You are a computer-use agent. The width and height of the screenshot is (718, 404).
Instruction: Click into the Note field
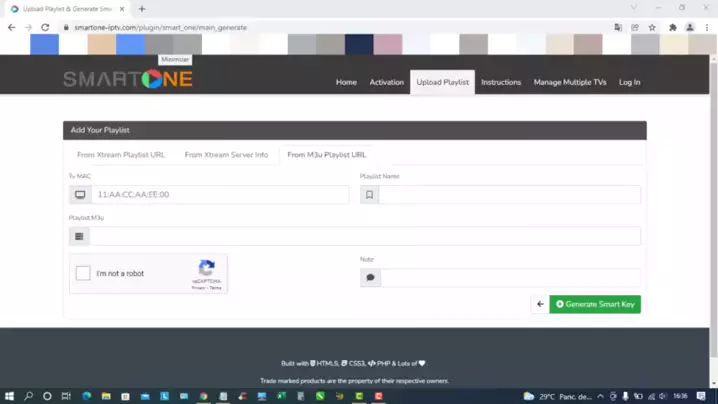tap(511, 278)
